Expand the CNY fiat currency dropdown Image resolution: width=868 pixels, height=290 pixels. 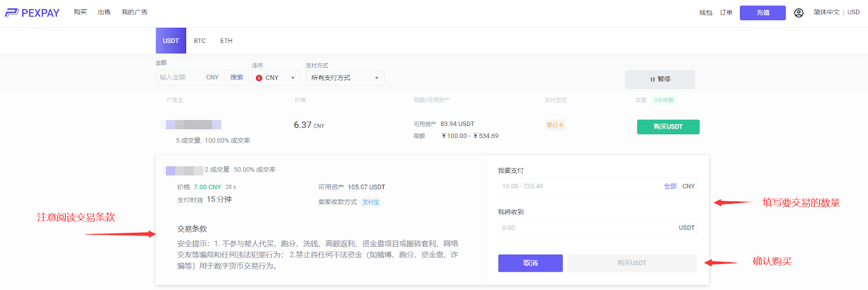click(276, 78)
